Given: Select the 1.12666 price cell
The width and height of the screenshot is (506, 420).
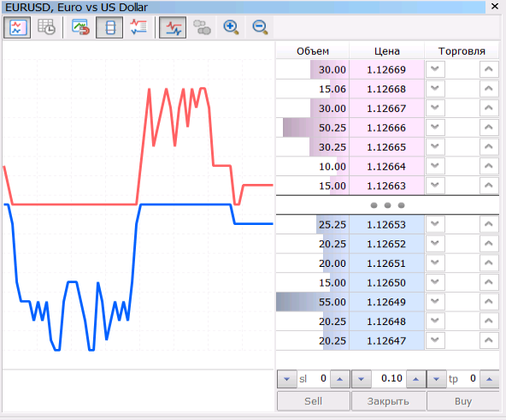Looking at the screenshot, I should (386, 127).
